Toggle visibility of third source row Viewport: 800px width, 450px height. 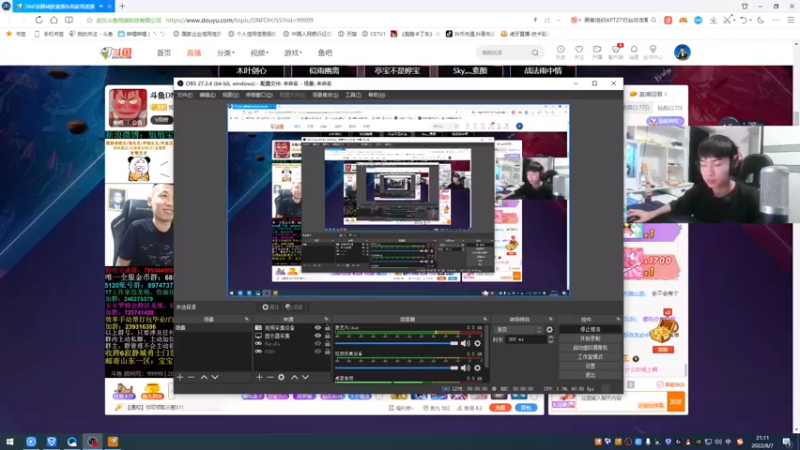point(318,344)
